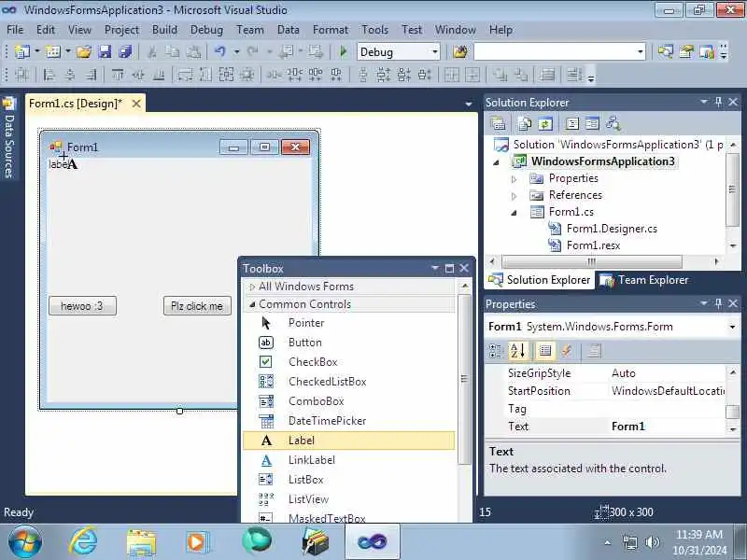Screen dimensions: 747x560
Task: Collapse Common Controls toolbox group
Action: pyautogui.click(x=252, y=304)
